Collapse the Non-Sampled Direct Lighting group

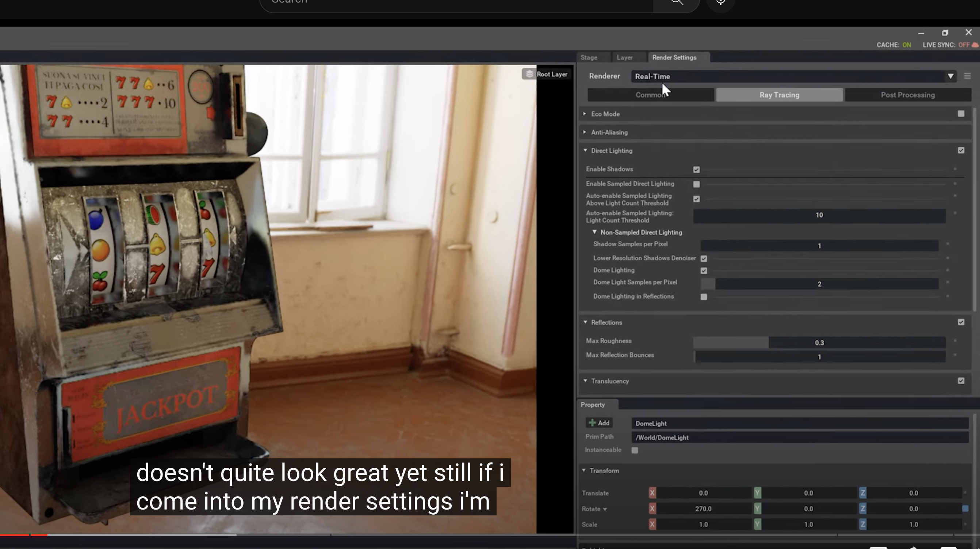(594, 232)
